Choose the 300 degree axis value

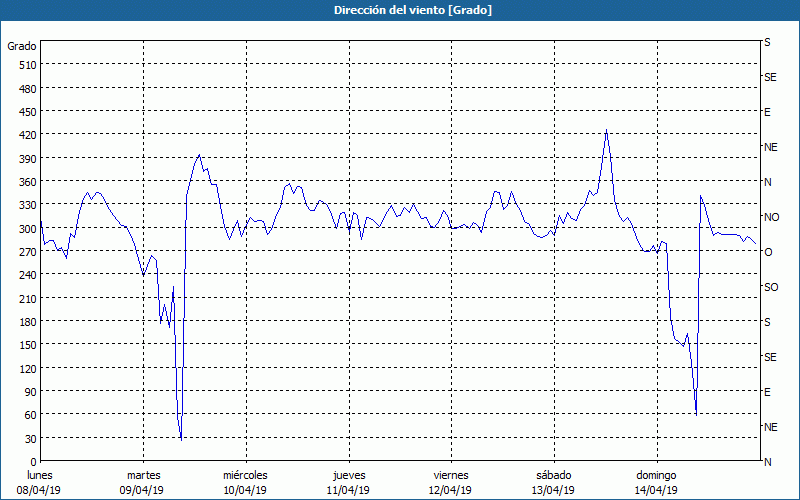pos(28,229)
